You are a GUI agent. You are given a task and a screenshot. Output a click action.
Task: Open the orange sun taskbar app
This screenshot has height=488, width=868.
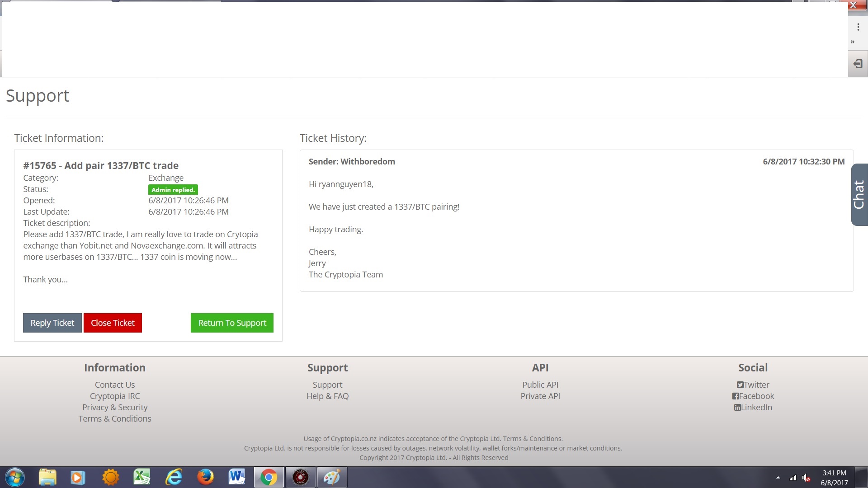(x=110, y=477)
